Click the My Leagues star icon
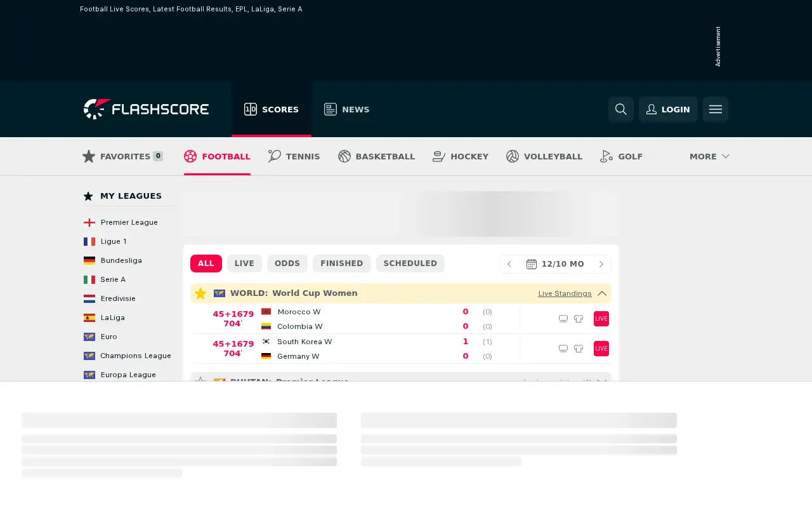The height and width of the screenshot is (508, 812). click(x=88, y=196)
